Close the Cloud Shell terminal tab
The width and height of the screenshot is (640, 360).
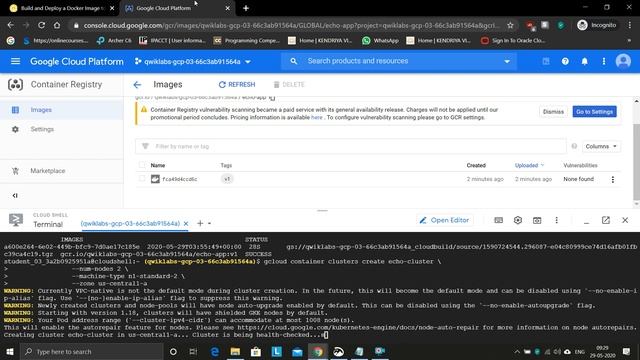click(x=186, y=224)
